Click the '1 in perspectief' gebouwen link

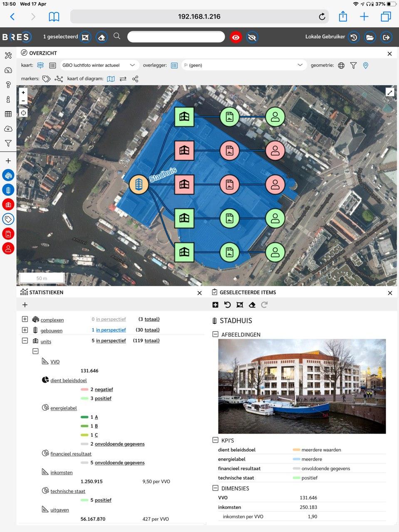pyautogui.click(x=109, y=330)
